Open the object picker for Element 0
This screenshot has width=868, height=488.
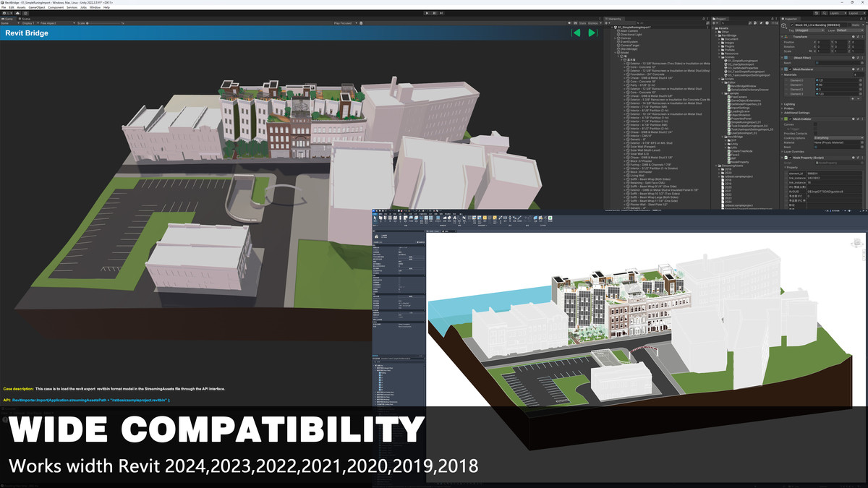861,80
